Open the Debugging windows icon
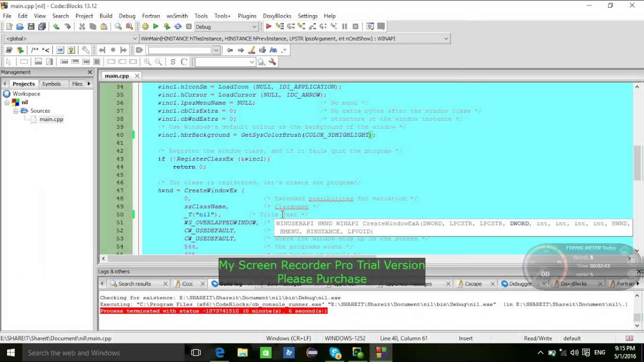 coord(370,27)
